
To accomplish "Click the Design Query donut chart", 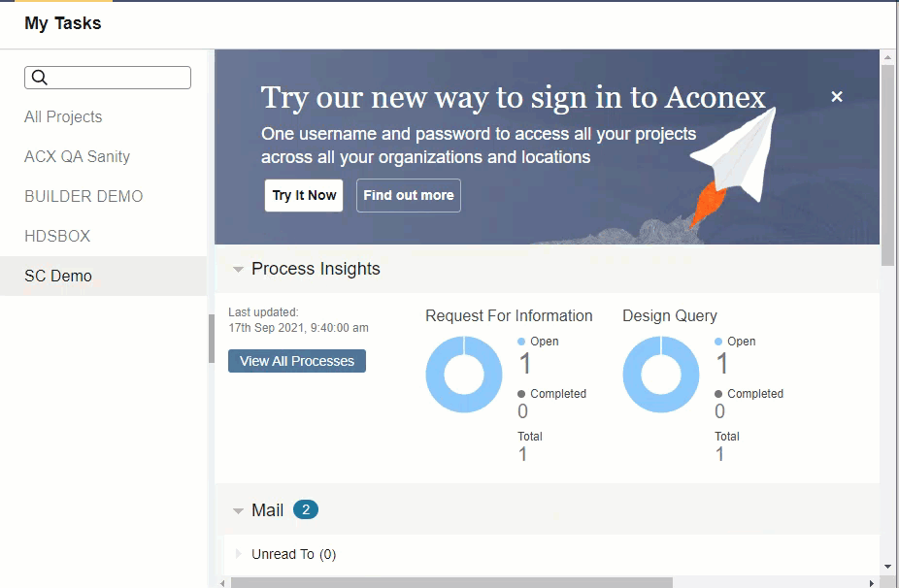I will coord(661,375).
